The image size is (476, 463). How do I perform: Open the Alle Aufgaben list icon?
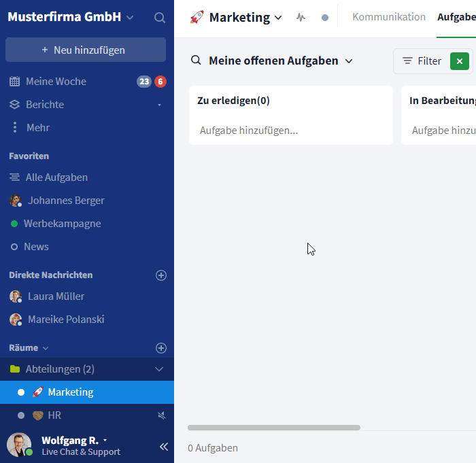tap(14, 177)
